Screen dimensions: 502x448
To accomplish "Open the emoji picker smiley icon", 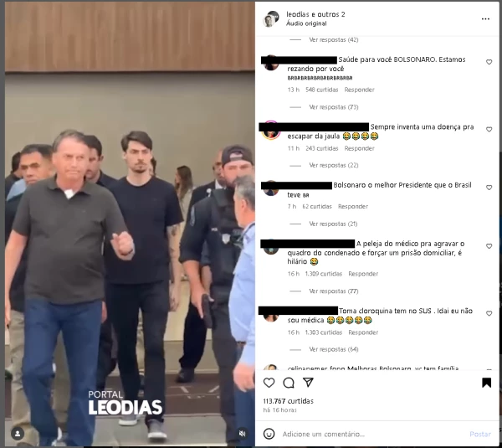I will 269,434.
